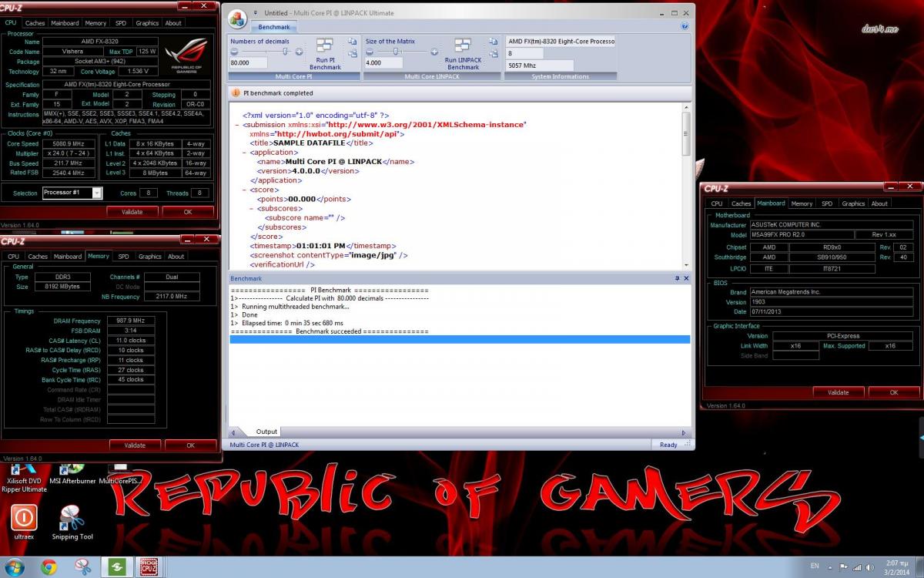
Task: Open Xilisoft DVD Ripper Ultimate desktop shortcut
Action: [x=24, y=479]
